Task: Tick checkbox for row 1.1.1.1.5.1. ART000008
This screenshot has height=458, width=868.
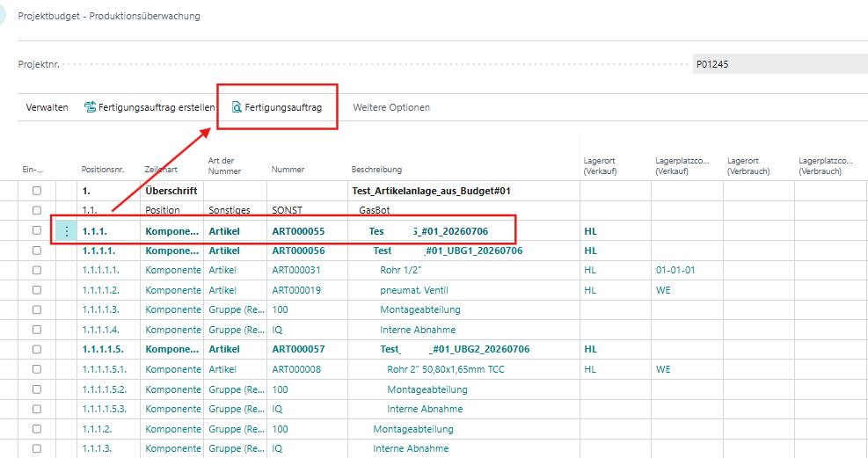Action: click(x=37, y=369)
